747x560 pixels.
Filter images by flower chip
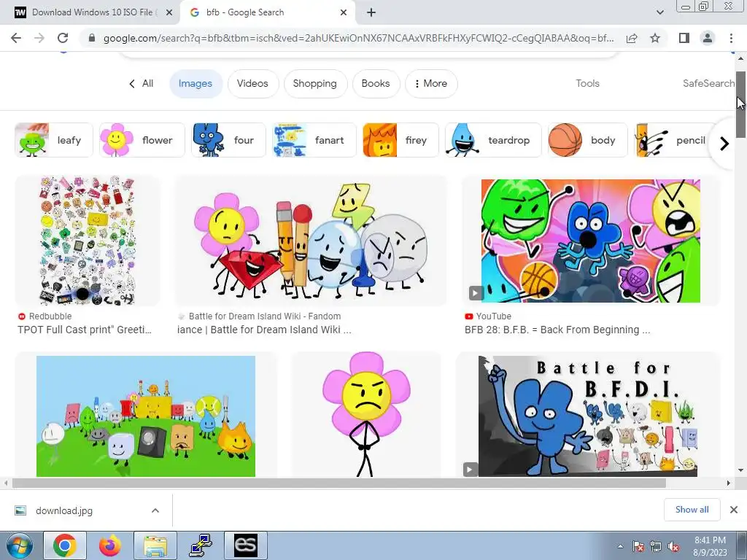(142, 140)
